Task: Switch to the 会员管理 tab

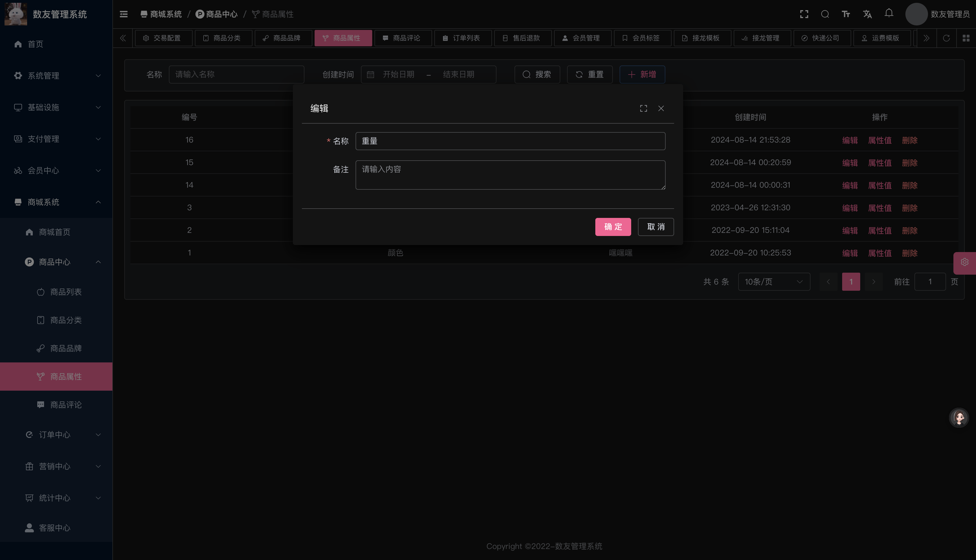Action: [582, 38]
